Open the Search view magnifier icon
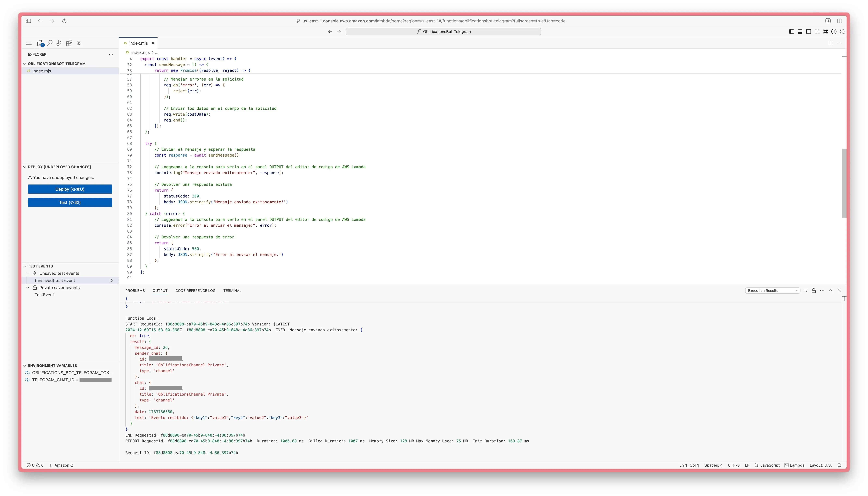The height and width of the screenshot is (496, 868). pos(50,43)
